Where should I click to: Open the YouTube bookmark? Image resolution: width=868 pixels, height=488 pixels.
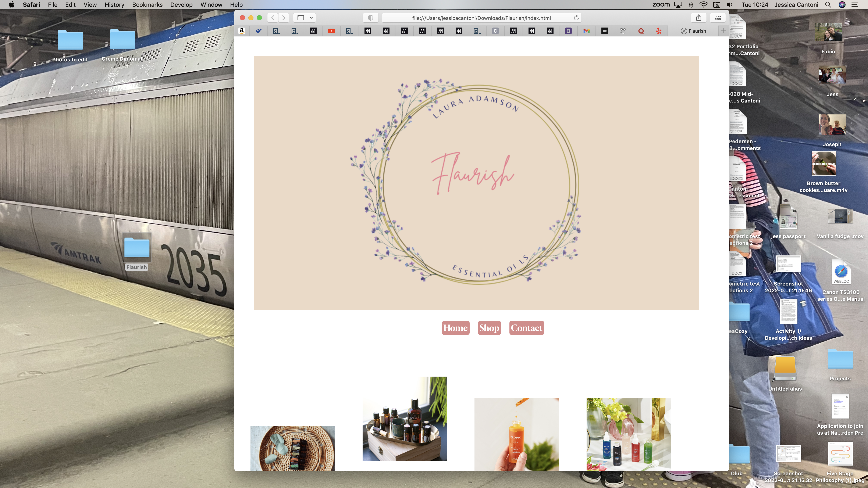pos(331,31)
